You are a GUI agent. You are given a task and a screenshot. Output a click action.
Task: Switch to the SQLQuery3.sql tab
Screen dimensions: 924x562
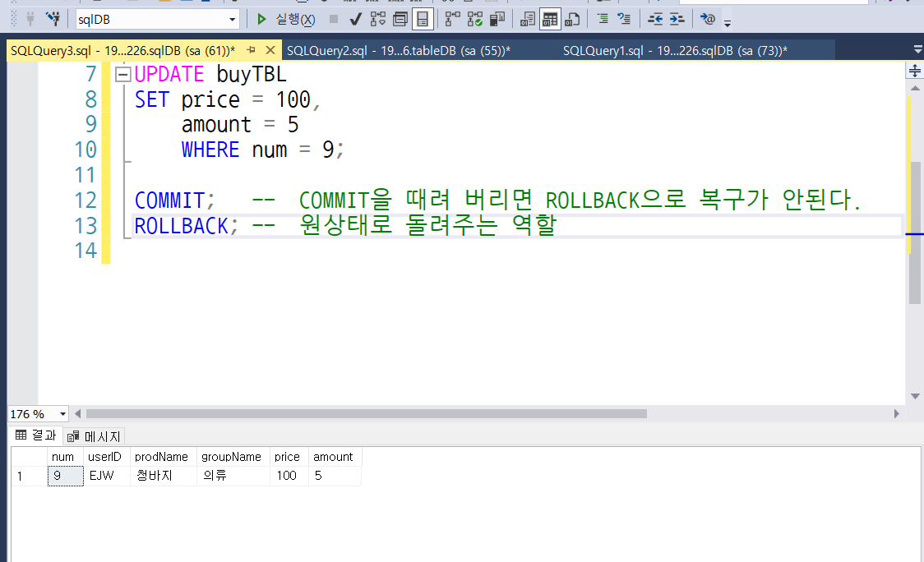point(122,51)
